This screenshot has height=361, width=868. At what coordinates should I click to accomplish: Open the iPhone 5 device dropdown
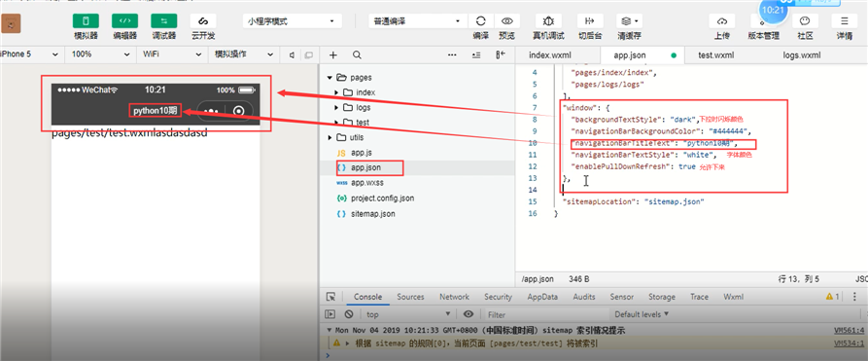(x=30, y=54)
